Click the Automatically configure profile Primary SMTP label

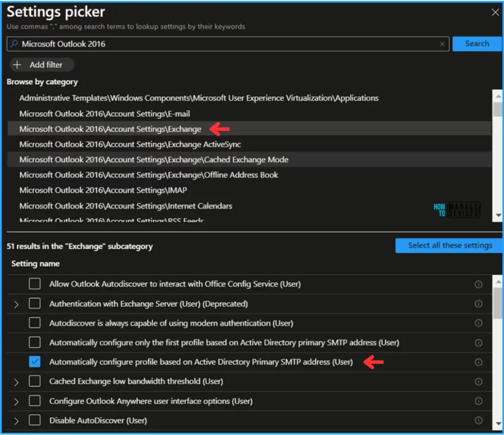201,362
